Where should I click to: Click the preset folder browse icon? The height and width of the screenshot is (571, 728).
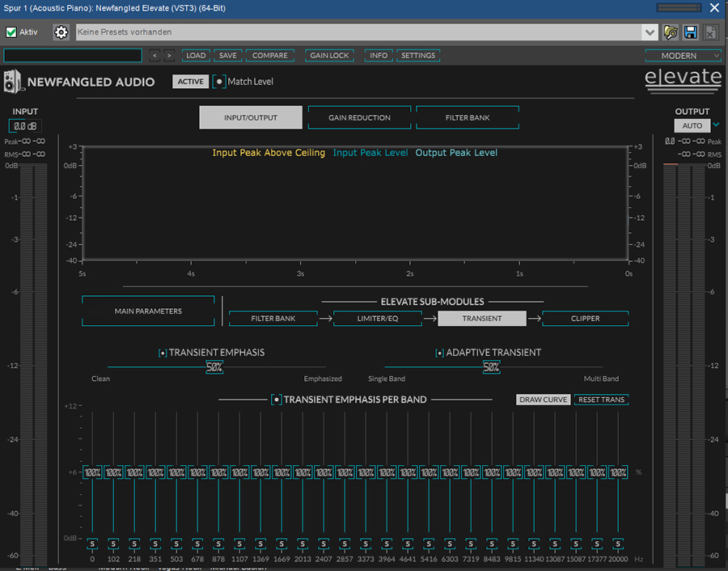pos(671,32)
